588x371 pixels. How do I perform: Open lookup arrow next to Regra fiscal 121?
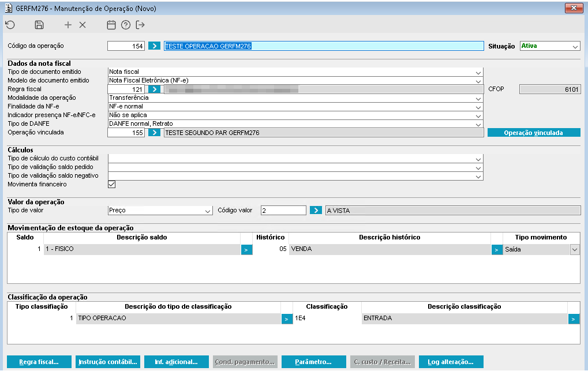(x=154, y=89)
